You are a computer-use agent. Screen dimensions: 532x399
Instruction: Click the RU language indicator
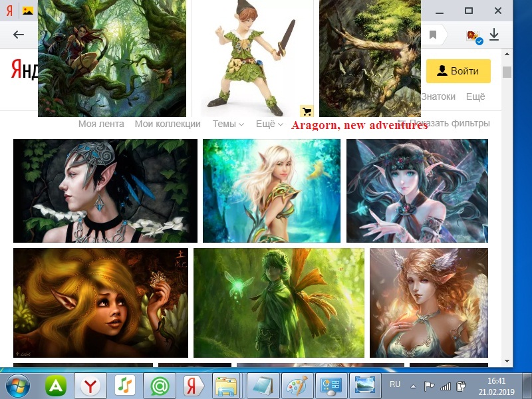click(395, 384)
